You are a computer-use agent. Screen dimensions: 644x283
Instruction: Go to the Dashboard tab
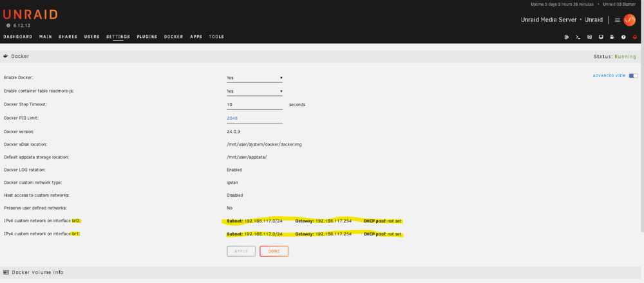[17, 37]
